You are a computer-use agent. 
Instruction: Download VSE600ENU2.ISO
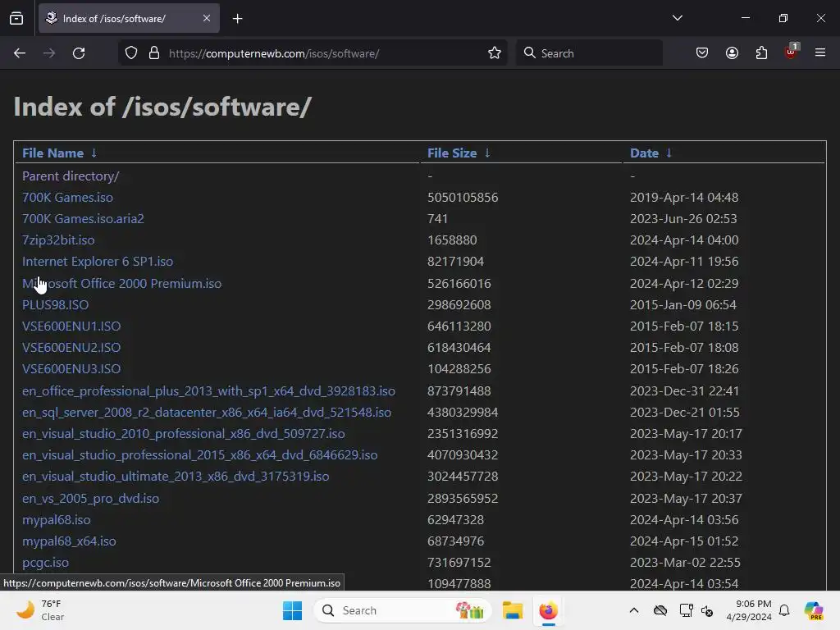[71, 348]
